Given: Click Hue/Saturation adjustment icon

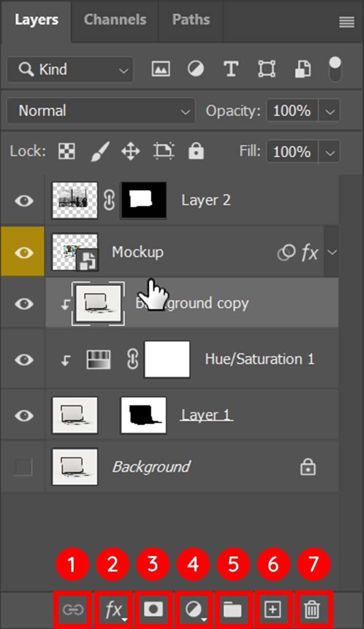Looking at the screenshot, I should point(98,359).
